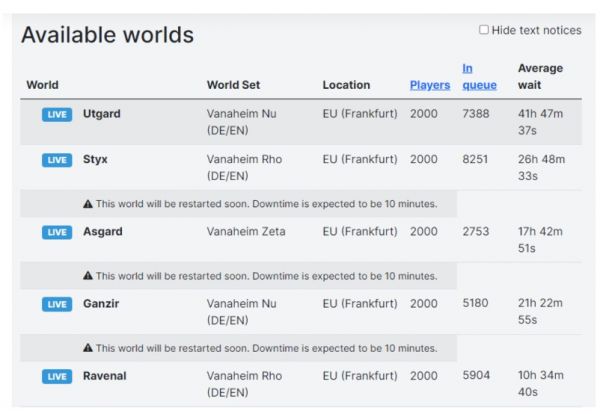Viewport: 600px width, 414px height.
Task: Sort worlds by Players column
Action: tap(429, 85)
